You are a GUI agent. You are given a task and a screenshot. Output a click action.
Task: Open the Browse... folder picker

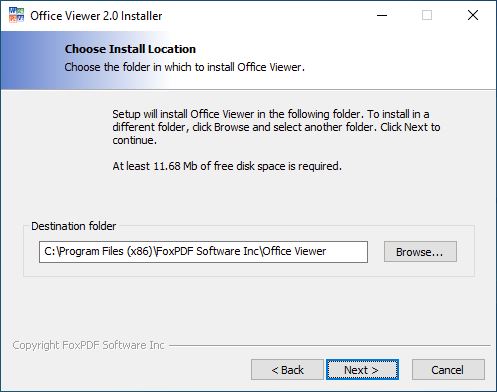click(x=420, y=252)
